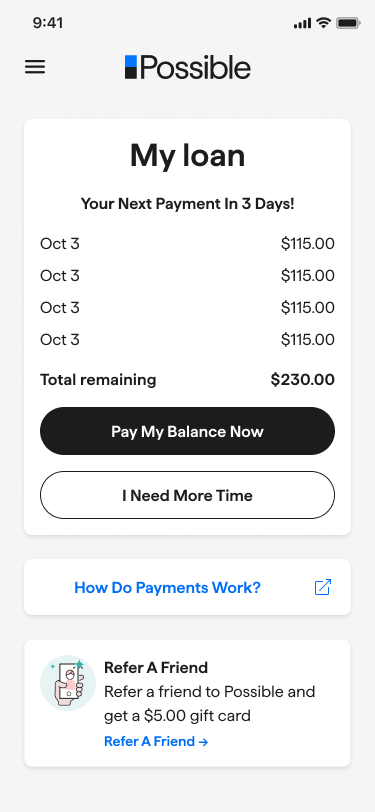Tap the Possible logo

188,67
